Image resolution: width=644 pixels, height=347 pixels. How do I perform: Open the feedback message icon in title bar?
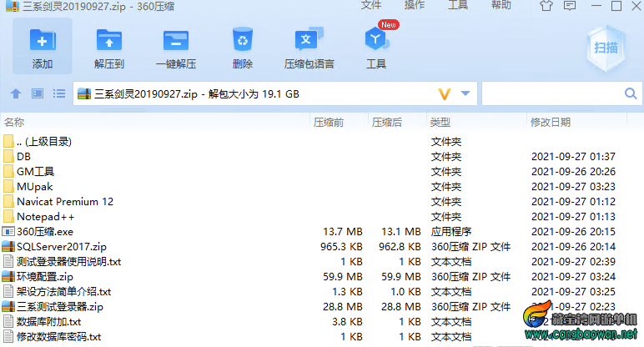[x=570, y=6]
